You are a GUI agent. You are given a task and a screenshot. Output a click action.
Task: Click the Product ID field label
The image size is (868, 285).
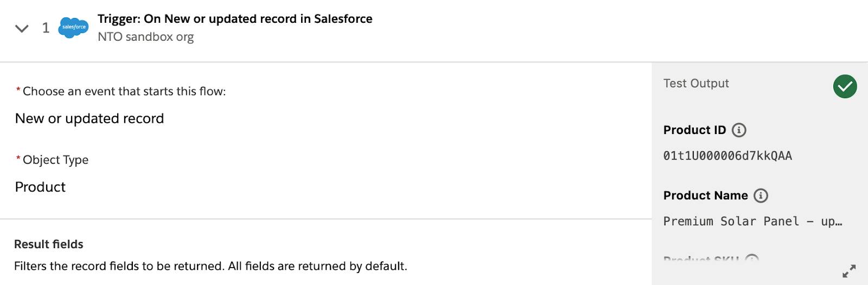point(694,130)
